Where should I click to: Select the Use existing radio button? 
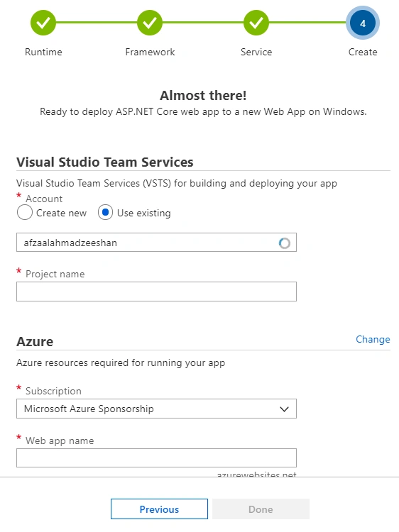coord(105,213)
